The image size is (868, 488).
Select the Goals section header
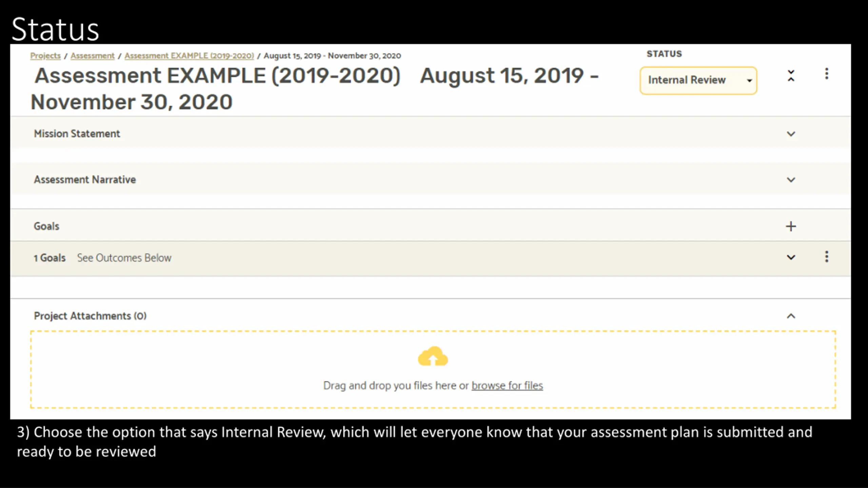46,226
